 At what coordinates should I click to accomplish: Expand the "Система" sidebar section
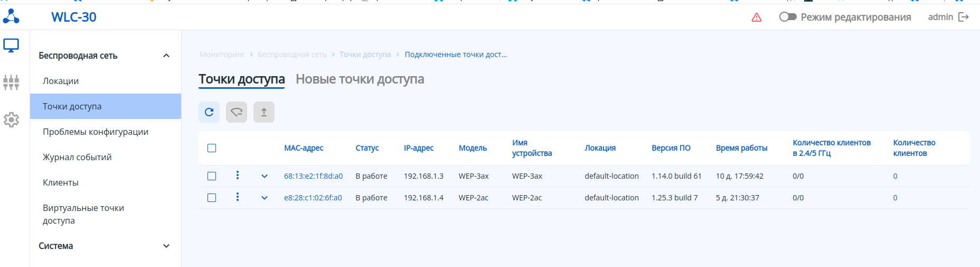click(x=166, y=246)
